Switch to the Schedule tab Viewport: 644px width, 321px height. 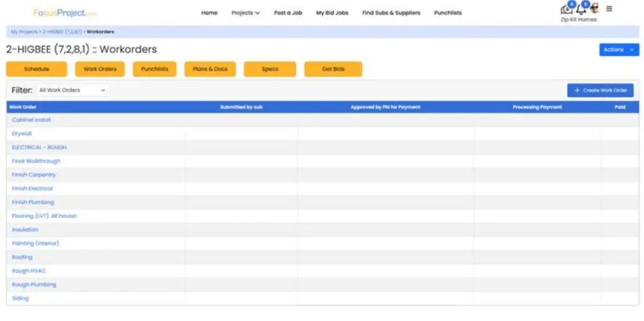click(x=36, y=69)
